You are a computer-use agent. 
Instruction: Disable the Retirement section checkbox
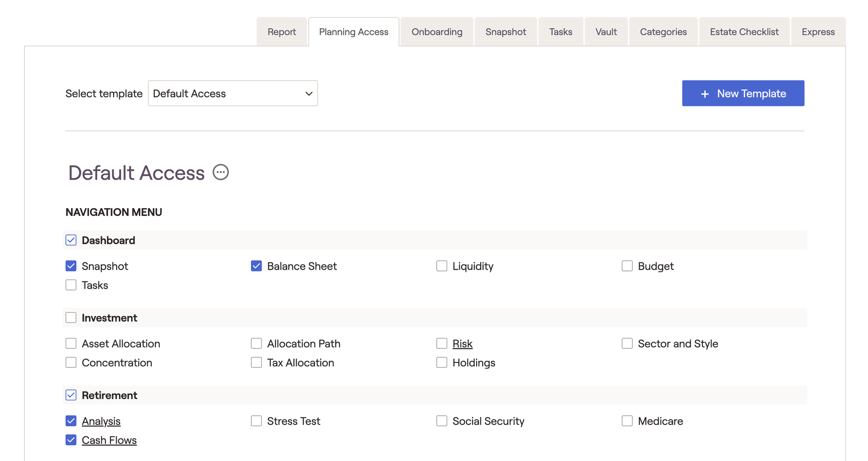tap(71, 395)
